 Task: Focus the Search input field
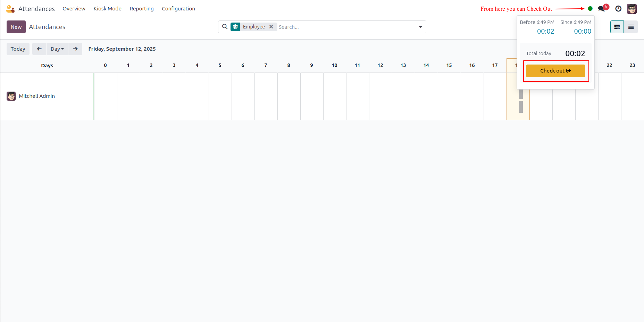(346, 27)
